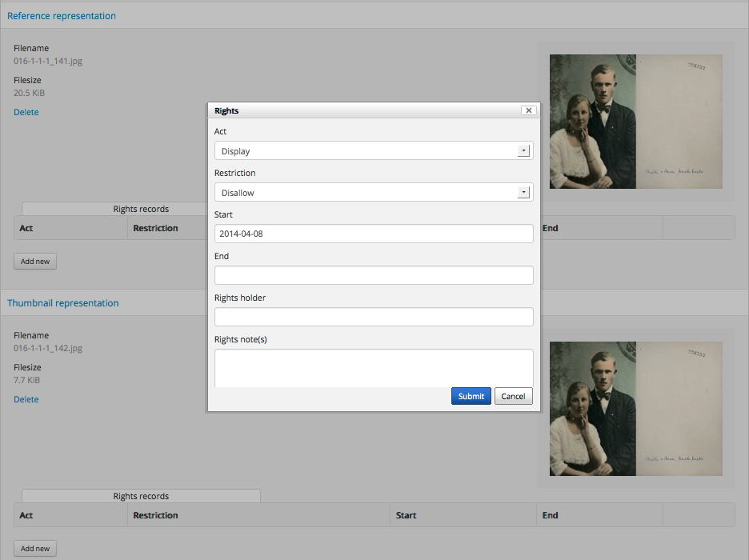Screen dimensions: 749x560
Task: Focus the Rights note(s) text area
Action: click(374, 368)
